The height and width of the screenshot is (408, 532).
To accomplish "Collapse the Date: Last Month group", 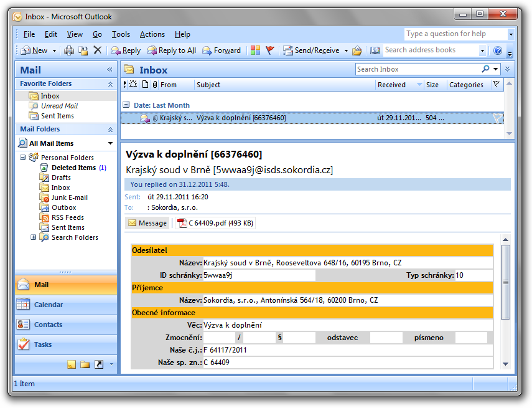I will 126,105.
